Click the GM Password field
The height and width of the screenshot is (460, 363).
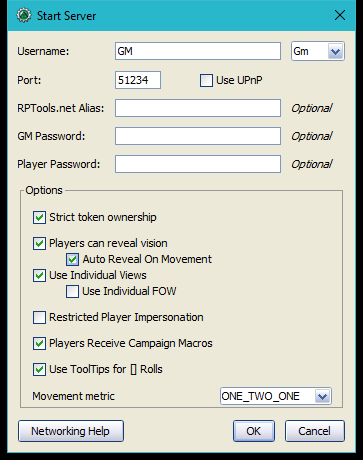198,136
